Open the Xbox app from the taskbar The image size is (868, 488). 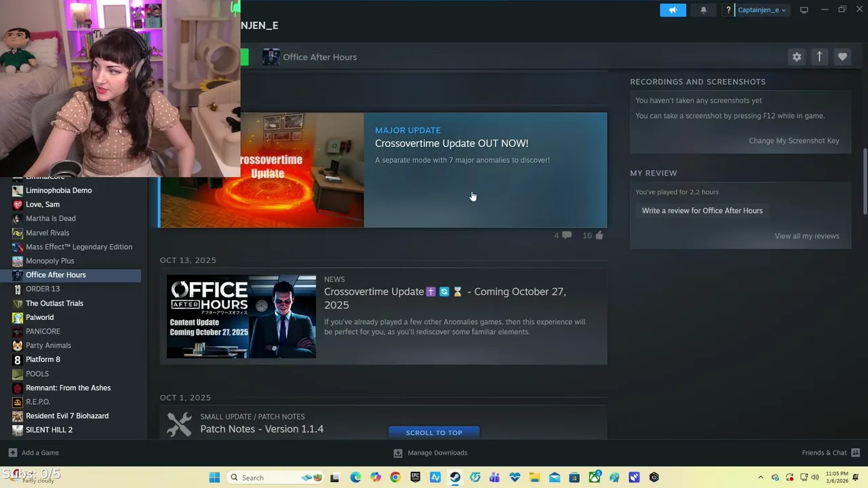point(594,477)
